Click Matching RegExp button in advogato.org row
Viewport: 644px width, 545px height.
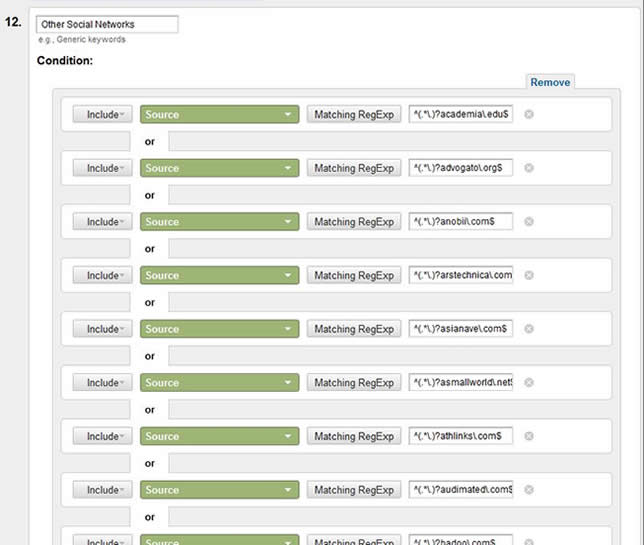[x=354, y=168]
